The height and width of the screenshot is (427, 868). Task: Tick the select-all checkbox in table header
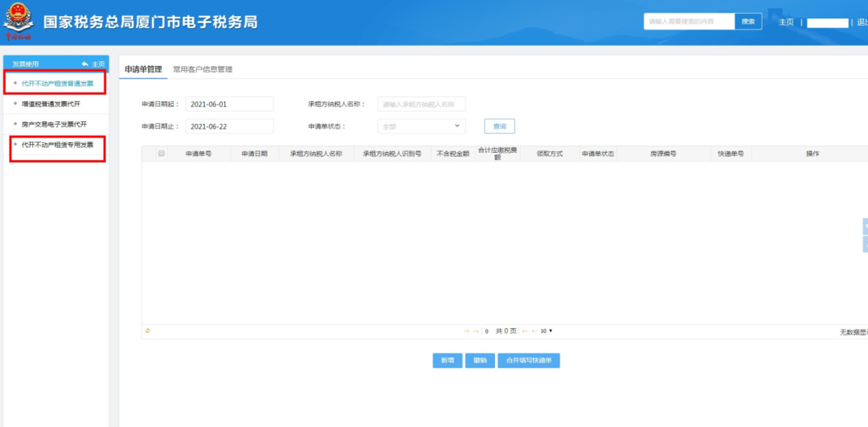[161, 154]
